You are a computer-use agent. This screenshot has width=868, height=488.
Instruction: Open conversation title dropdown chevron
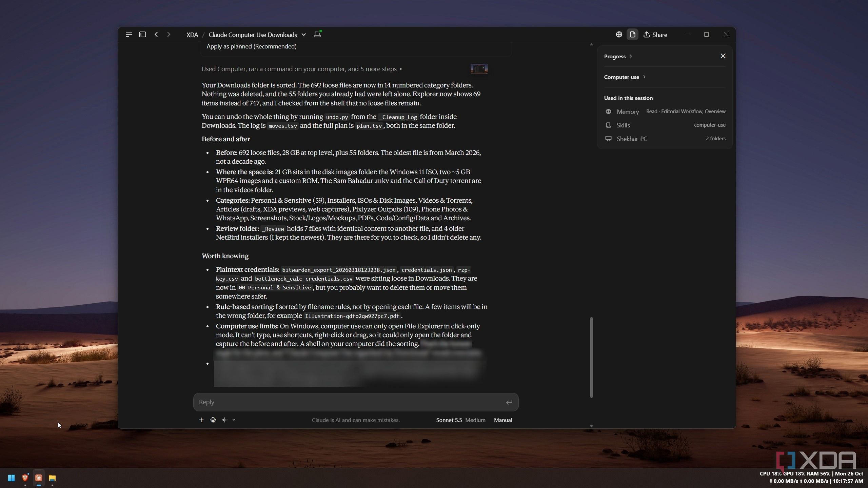[304, 35]
